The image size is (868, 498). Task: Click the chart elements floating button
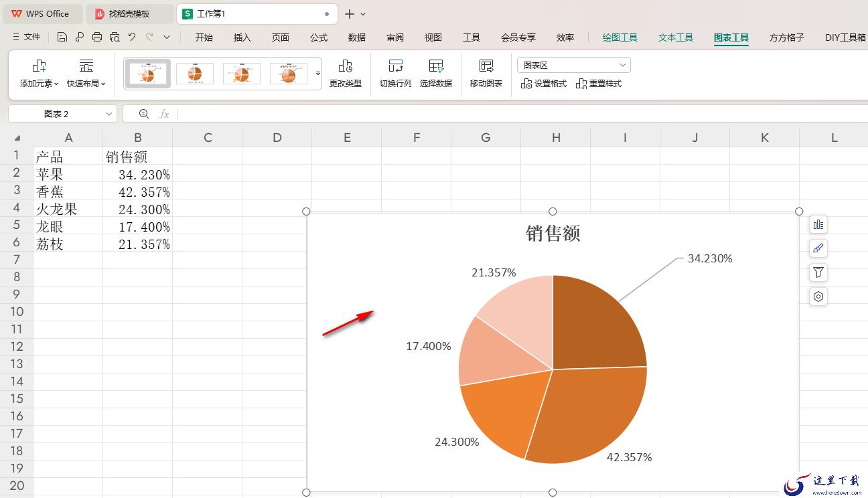point(818,224)
